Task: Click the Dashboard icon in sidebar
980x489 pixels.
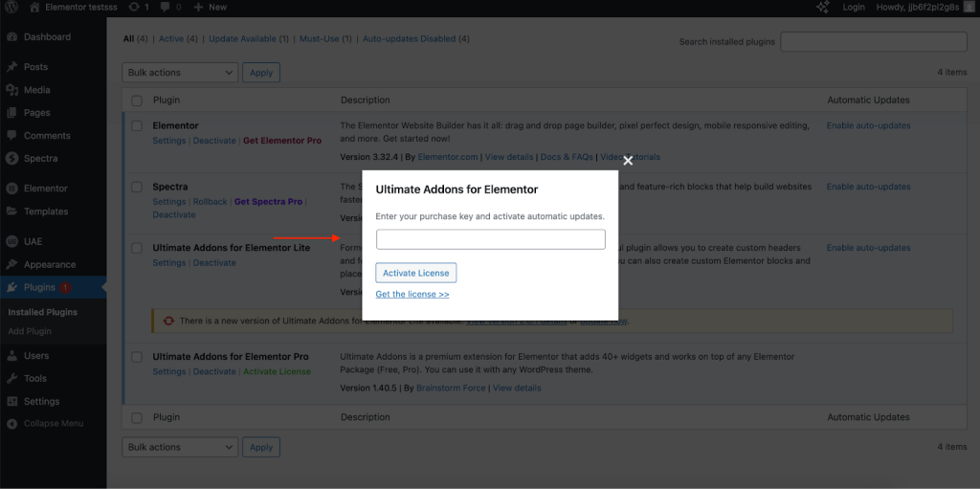Action: pyautogui.click(x=11, y=37)
